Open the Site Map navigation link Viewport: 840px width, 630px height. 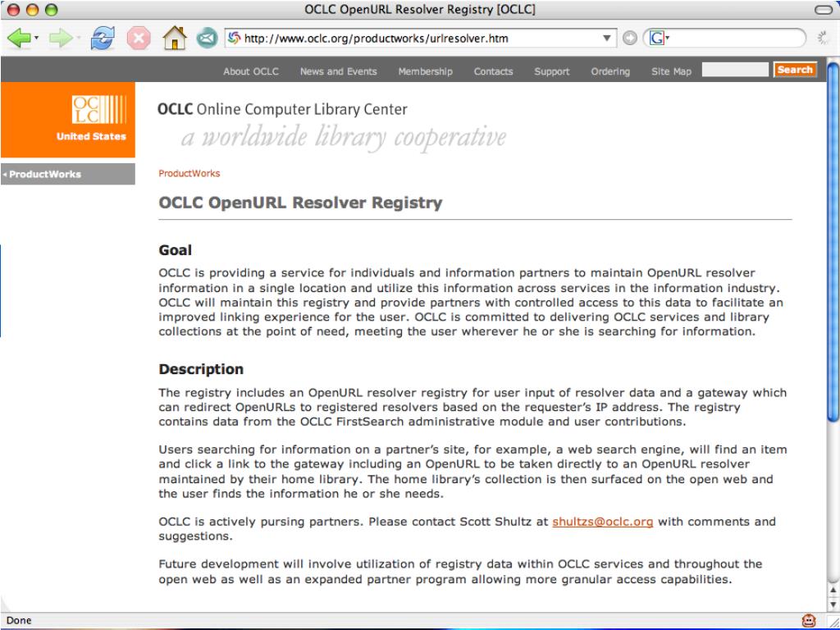point(671,71)
